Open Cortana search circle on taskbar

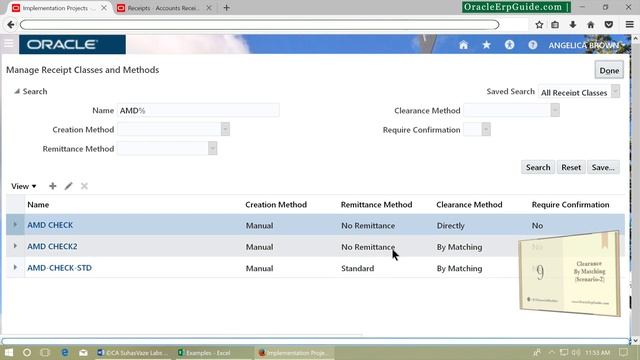(27, 352)
